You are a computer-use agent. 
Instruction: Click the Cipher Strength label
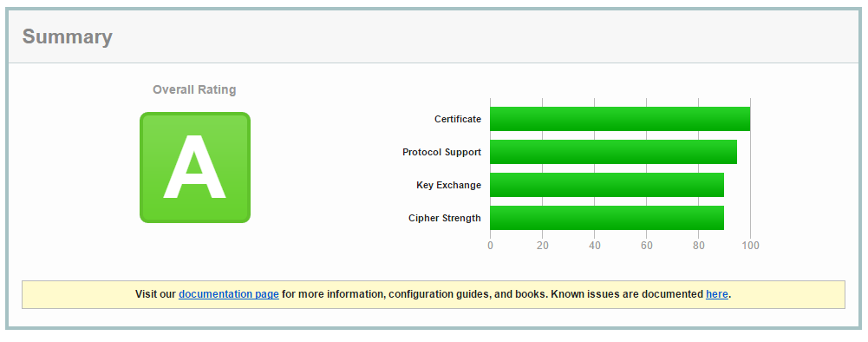[x=445, y=218]
